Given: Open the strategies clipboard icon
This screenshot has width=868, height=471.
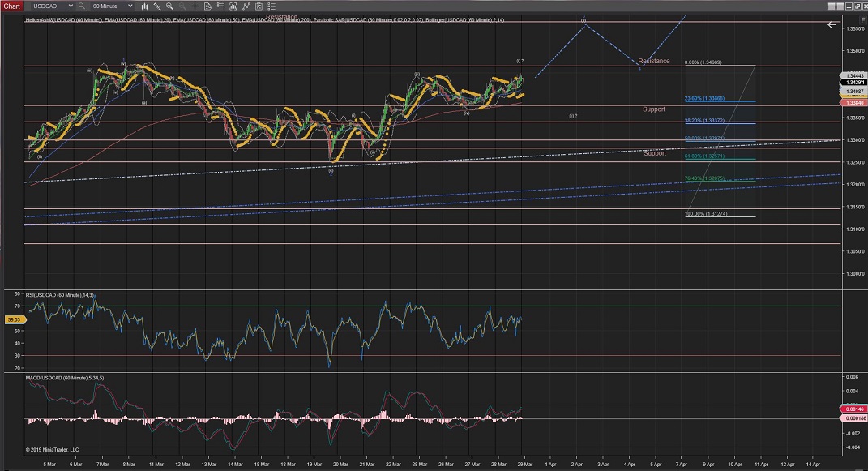Looking at the screenshot, I should pos(259,6).
